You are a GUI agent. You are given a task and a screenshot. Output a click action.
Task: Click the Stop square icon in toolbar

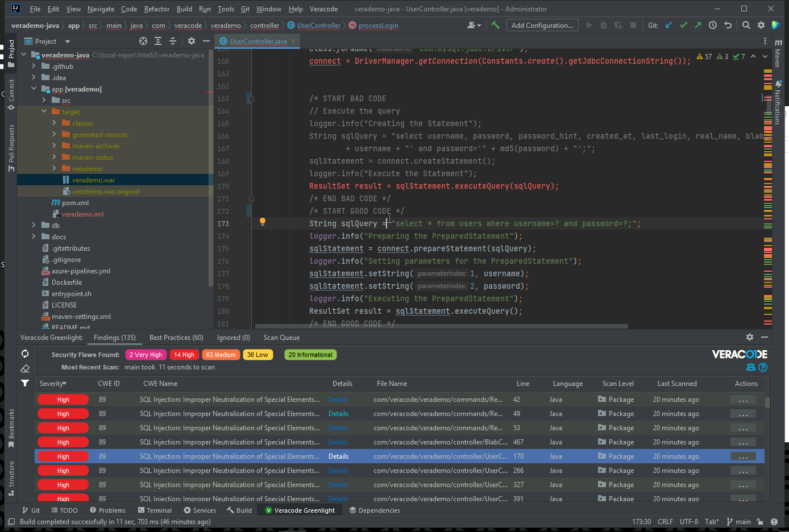tap(633, 25)
